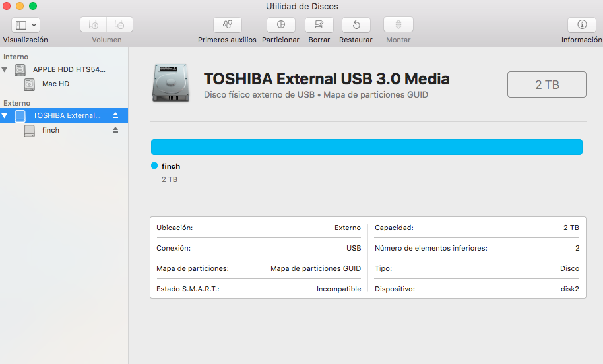Click the add volume icon
This screenshot has height=364, width=603.
pos(94,25)
